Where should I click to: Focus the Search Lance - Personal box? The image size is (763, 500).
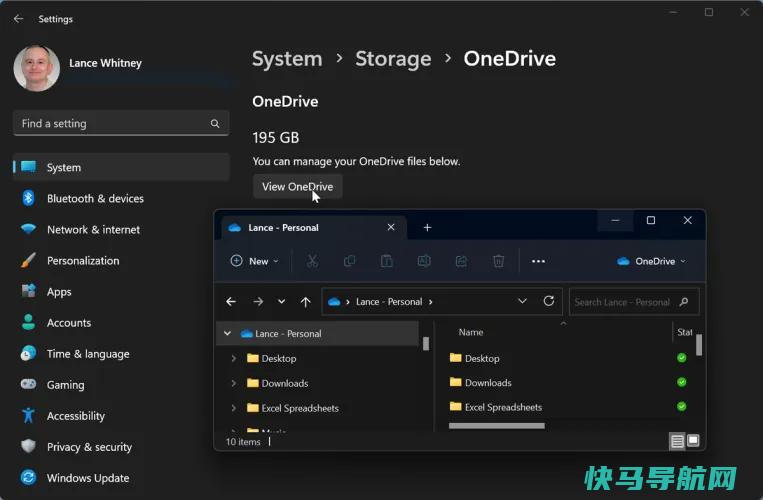634,302
